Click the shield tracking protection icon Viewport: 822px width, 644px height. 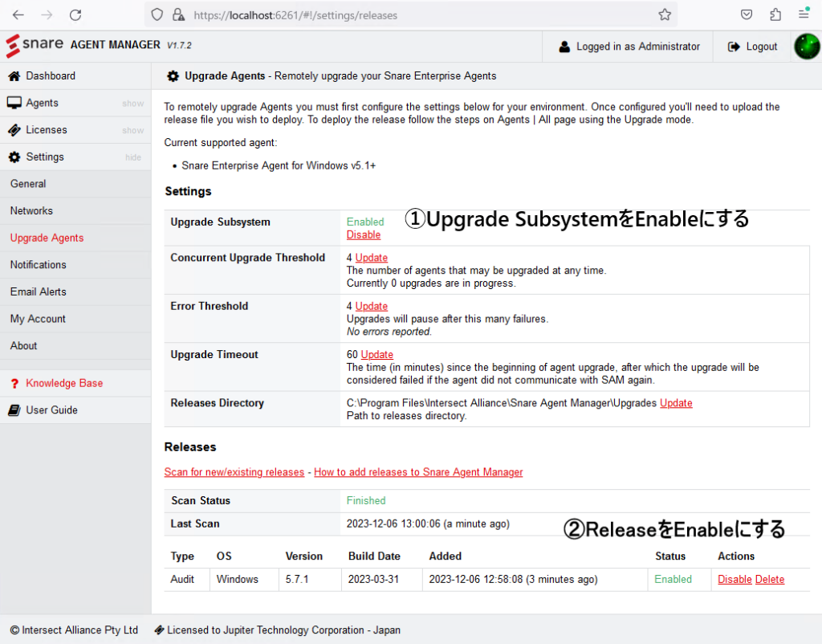click(x=157, y=14)
